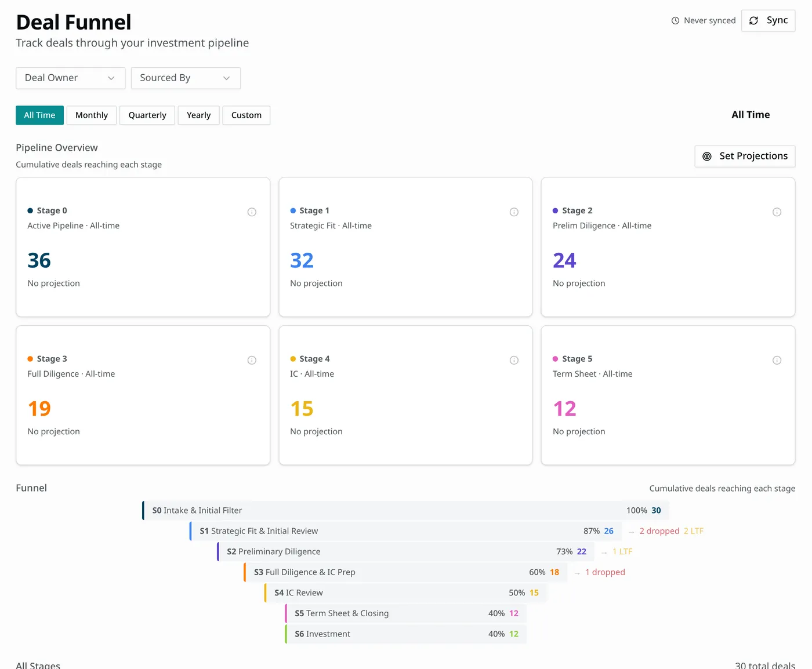Click the '30 total deals' text
The image size is (812, 669).
pyautogui.click(x=765, y=666)
